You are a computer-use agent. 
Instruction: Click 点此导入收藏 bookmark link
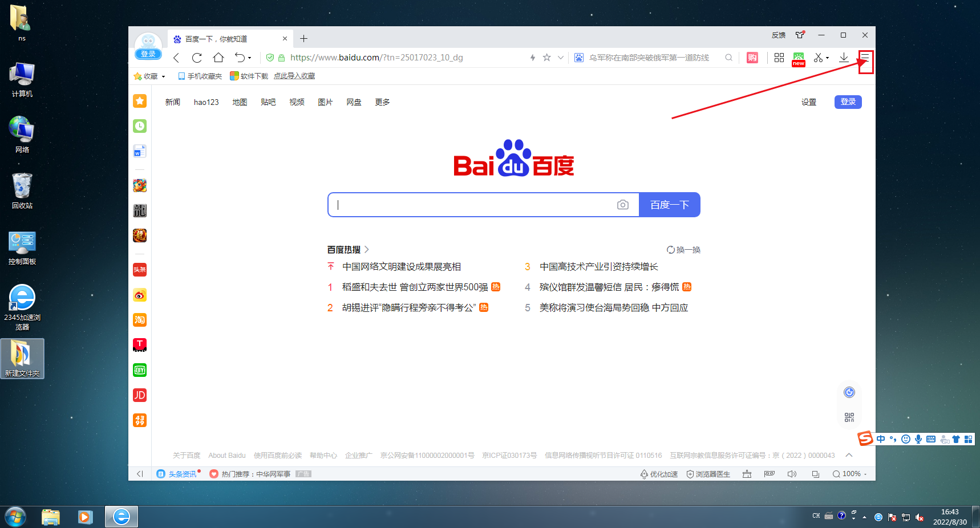click(x=294, y=76)
